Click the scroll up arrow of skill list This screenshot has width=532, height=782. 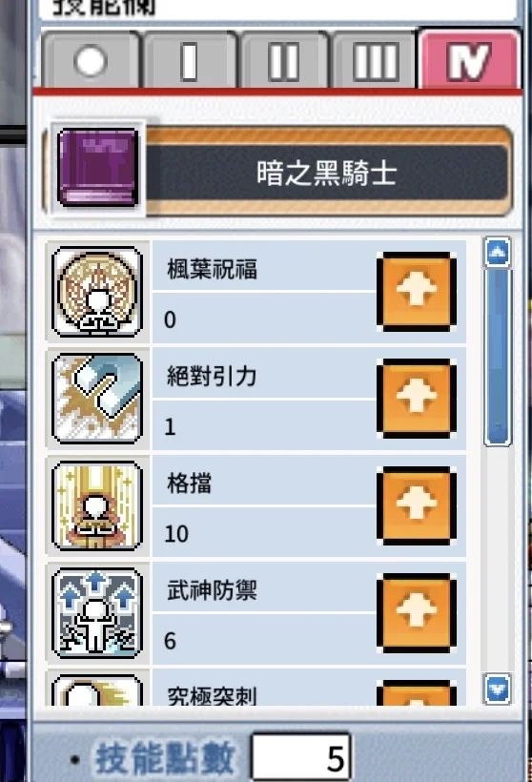(498, 253)
